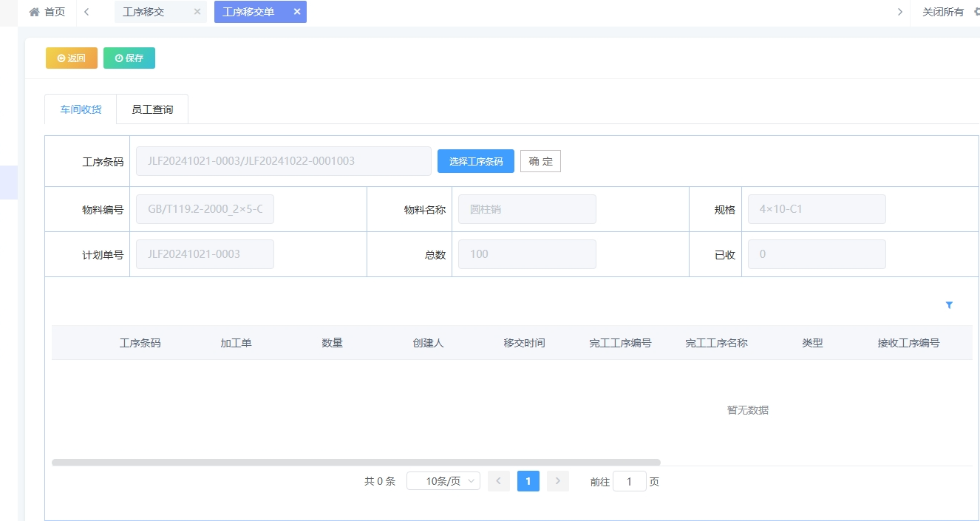Image resolution: width=980 pixels, height=521 pixels.
Task: Go to the previous page with arrow
Action: [499, 481]
